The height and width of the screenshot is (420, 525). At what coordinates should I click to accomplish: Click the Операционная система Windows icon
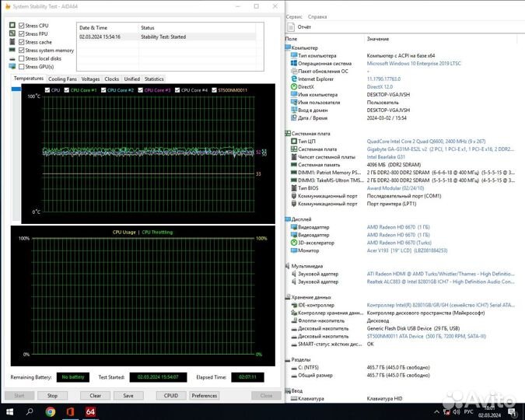pos(294,63)
